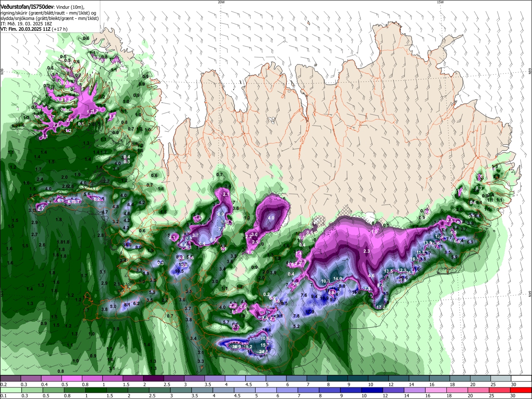Click the 20W longitude label

click(221, 2)
